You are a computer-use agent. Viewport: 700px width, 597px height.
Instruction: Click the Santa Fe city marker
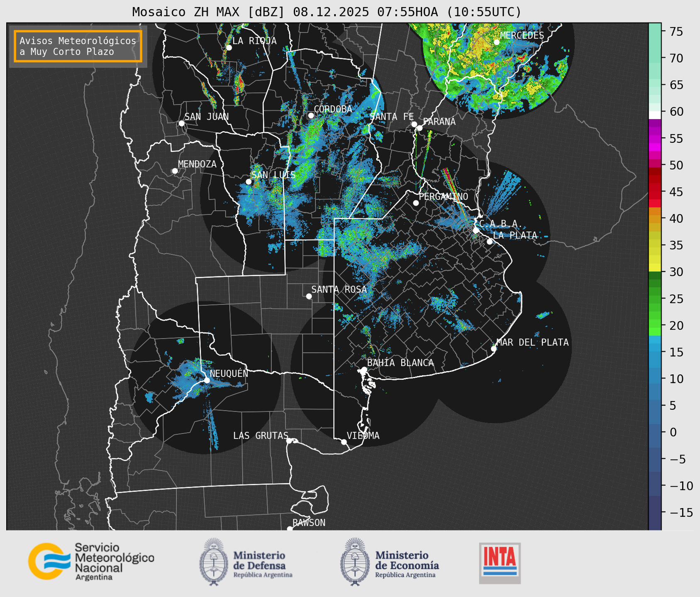click(x=414, y=124)
